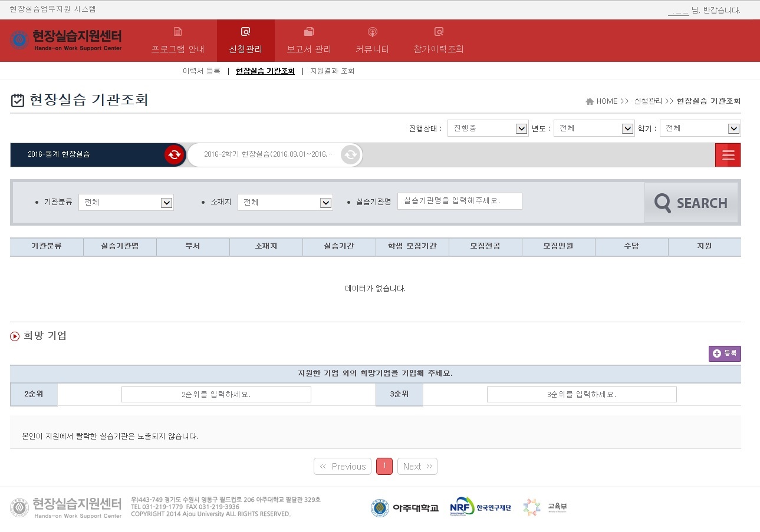Click the NRF 한국연구재단 logo

tap(480, 507)
